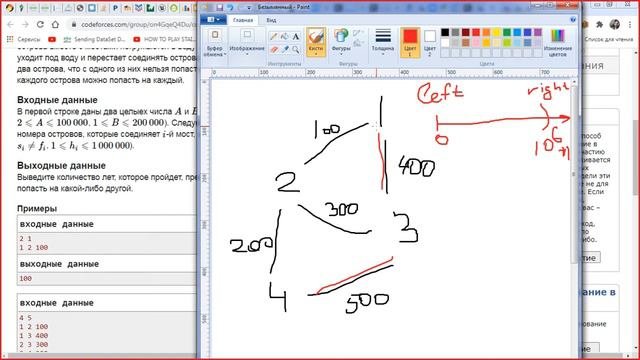Screen dimensions: 640x360
Task: Open the Сервисы apps grid icon
Action: tap(10, 39)
